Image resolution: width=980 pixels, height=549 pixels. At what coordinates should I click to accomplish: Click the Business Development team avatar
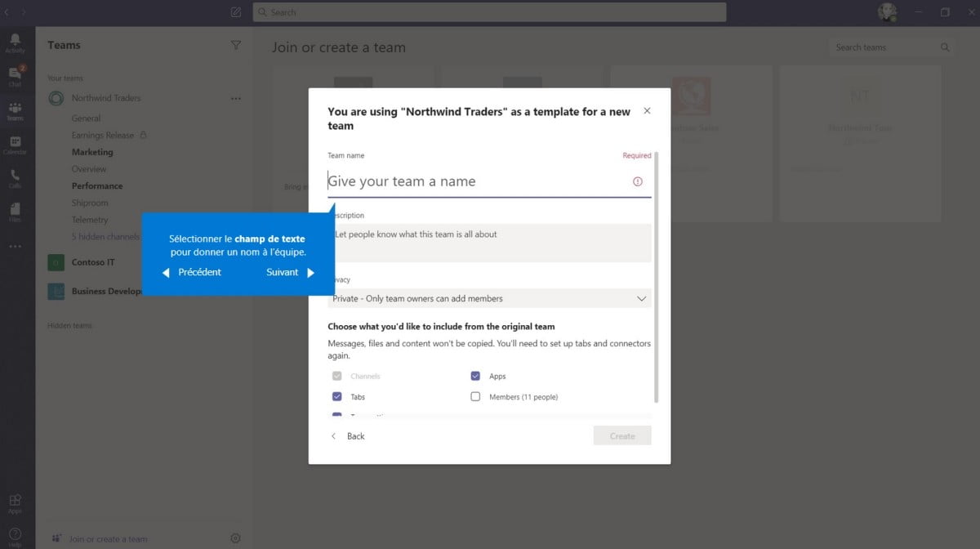click(56, 291)
